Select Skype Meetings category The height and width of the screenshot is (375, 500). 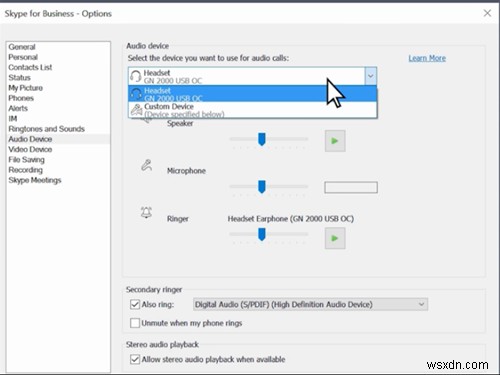[35, 180]
